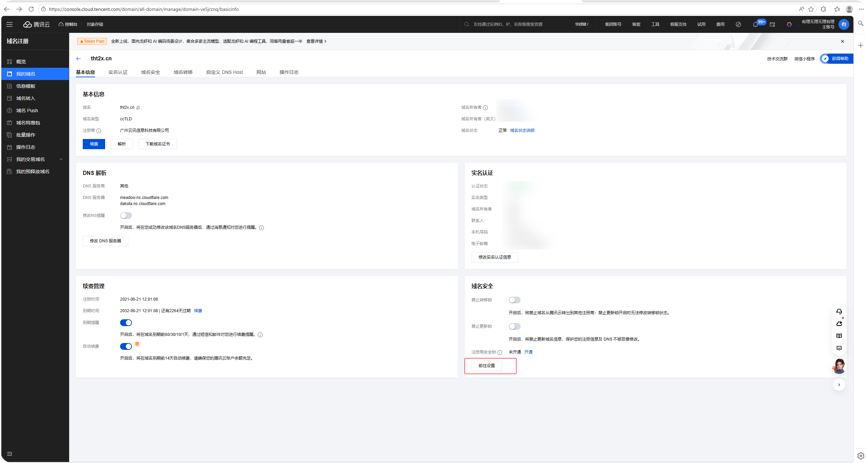Screen dimensions: 868x463
Task: Click 域名状态说明 link
Action: (522, 130)
